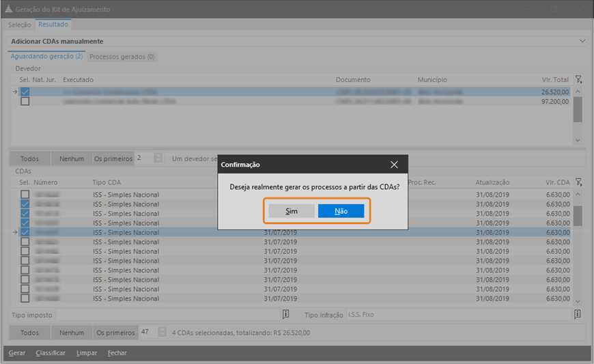Click Devedor grid scroll-down arrow
The width and height of the screenshot is (594, 364).
point(578,140)
